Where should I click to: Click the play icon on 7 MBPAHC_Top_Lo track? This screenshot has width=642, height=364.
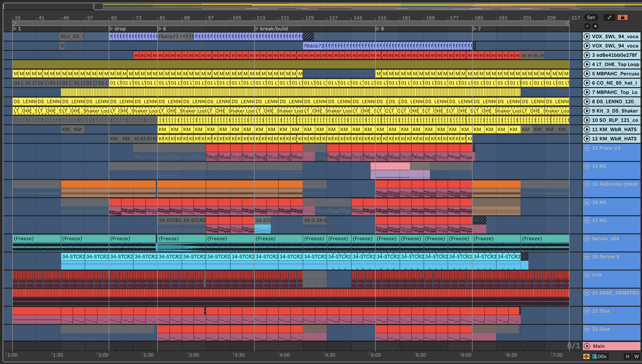[x=586, y=92]
